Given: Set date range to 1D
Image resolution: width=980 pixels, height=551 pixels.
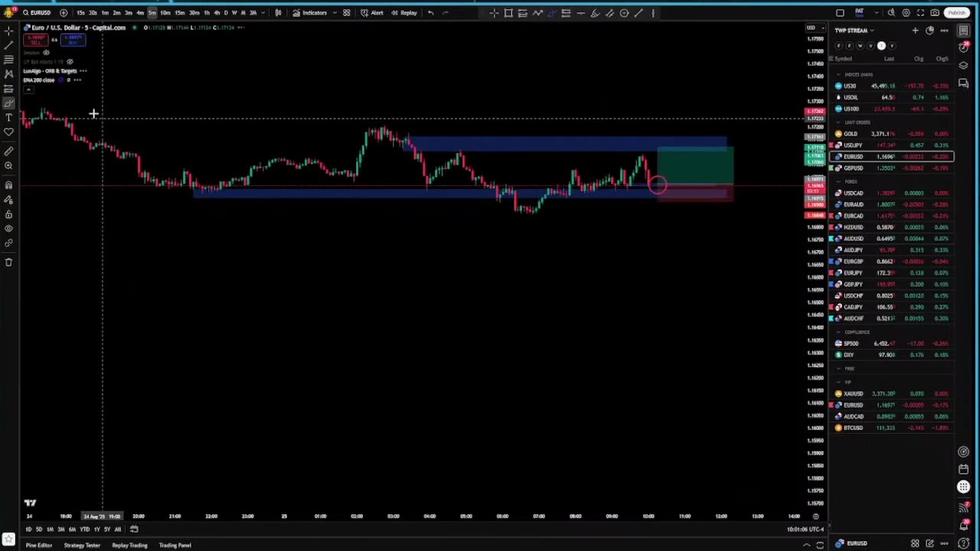Looking at the screenshot, I should [28, 530].
